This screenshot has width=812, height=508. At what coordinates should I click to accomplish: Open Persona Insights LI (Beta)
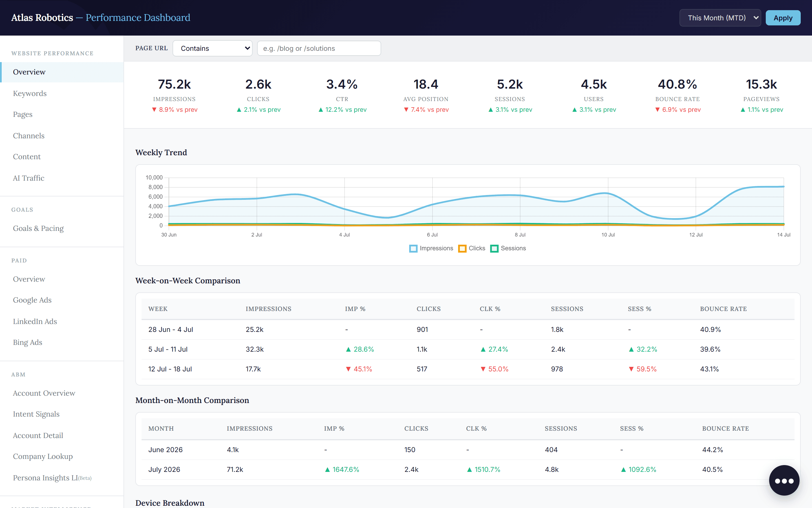coord(62,478)
